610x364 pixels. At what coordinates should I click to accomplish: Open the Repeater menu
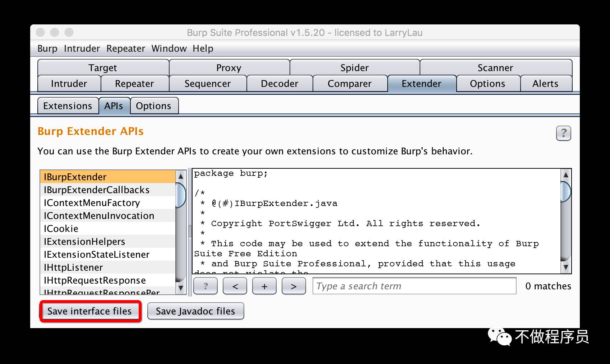[126, 48]
